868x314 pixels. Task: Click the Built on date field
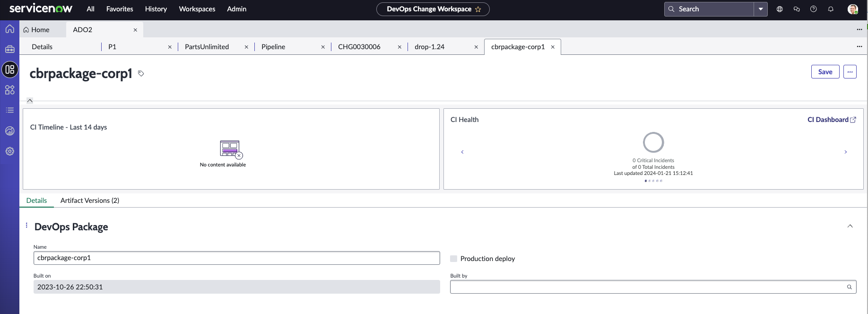tap(237, 287)
